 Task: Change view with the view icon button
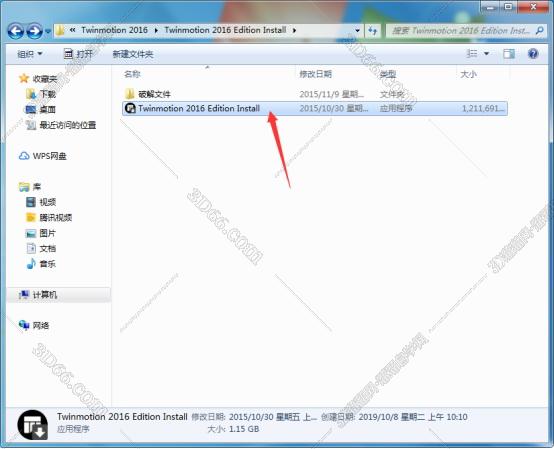(472, 54)
